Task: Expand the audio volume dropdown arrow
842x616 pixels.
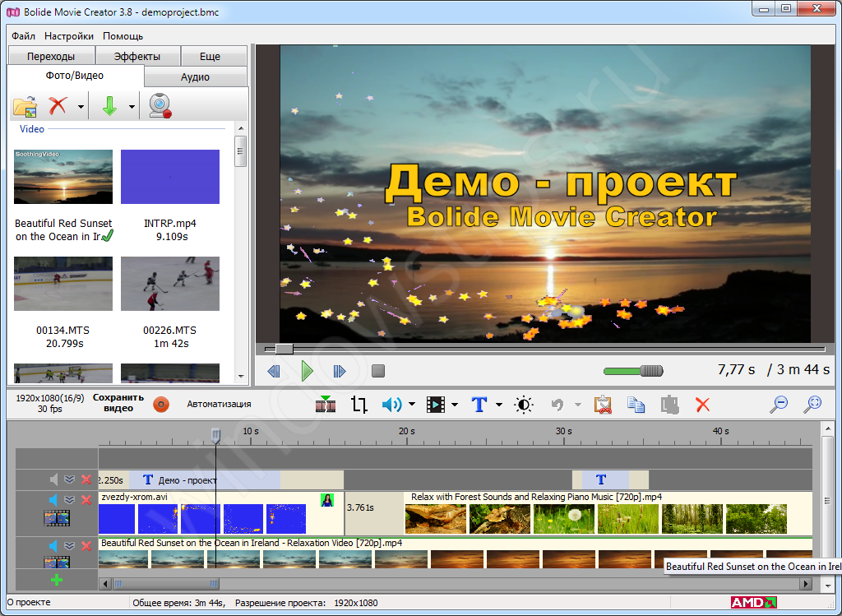Action: pos(412,405)
